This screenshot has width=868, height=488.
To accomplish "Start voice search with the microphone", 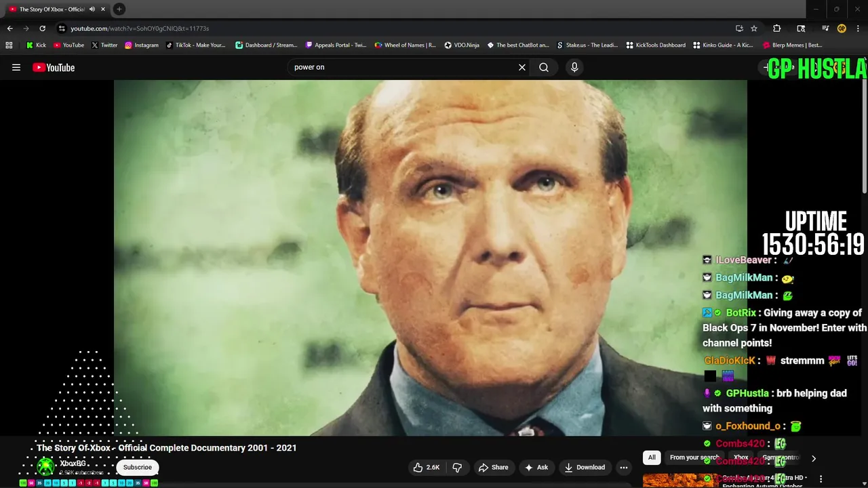I will click(x=574, y=67).
